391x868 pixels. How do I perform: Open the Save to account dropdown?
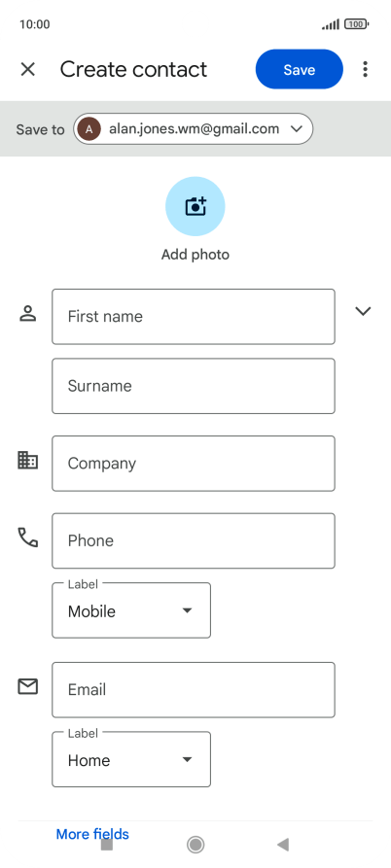click(194, 129)
